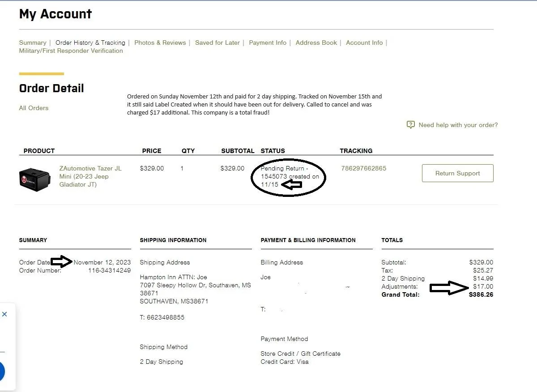This screenshot has width=537, height=392.
Task: Click the Adjustments amount $17.00
Action: click(483, 286)
